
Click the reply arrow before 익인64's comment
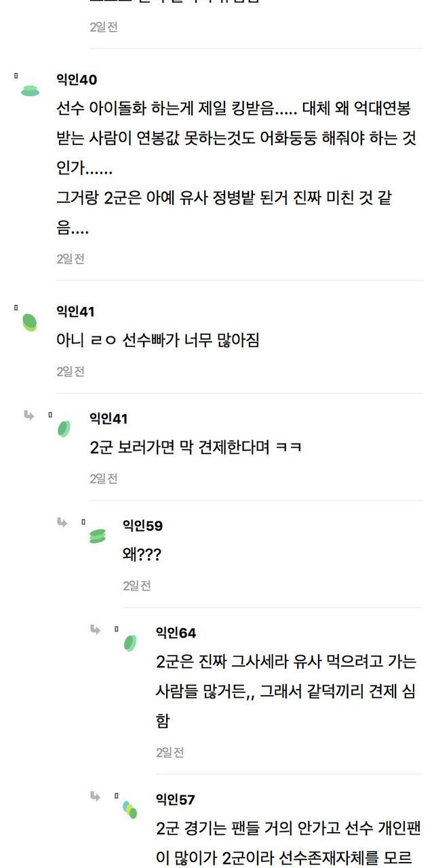(x=96, y=629)
